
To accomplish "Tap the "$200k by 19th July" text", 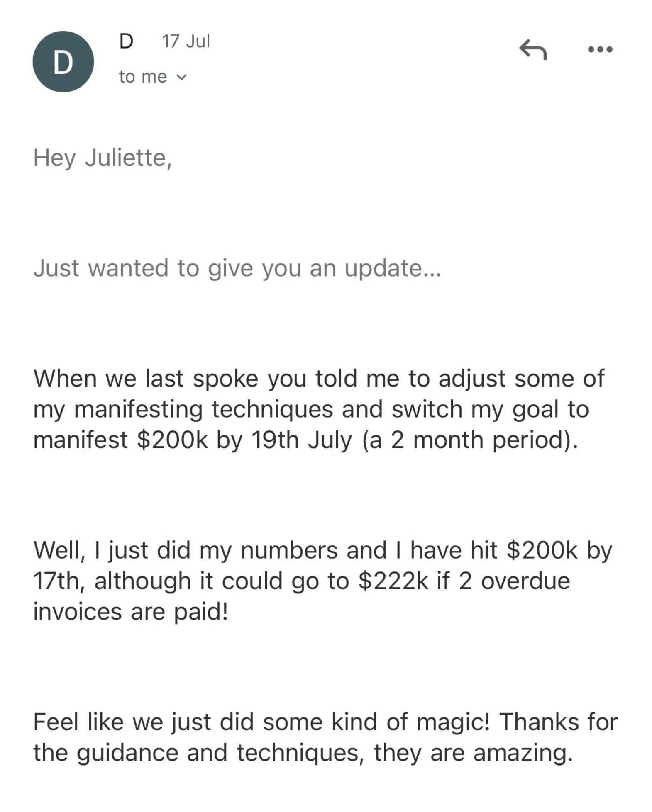I will (244, 440).
